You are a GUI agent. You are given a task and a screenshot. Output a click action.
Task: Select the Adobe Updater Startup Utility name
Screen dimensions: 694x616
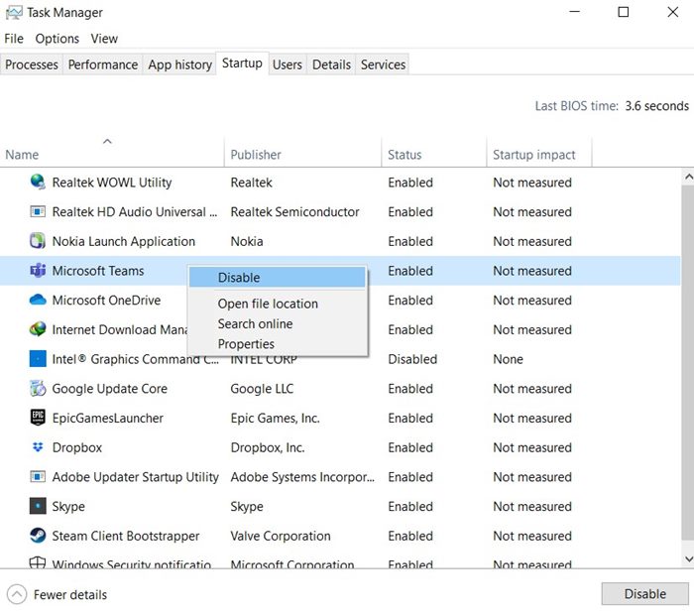point(136,477)
